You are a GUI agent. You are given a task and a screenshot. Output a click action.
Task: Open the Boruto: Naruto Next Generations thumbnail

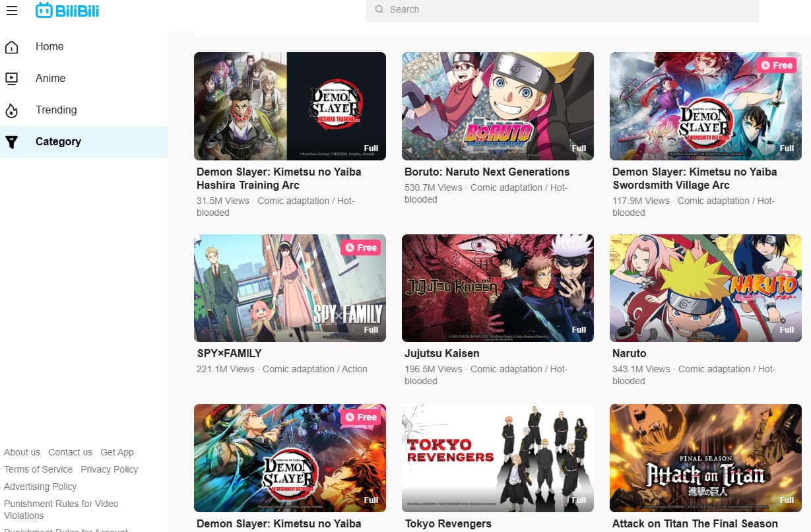[x=498, y=106]
